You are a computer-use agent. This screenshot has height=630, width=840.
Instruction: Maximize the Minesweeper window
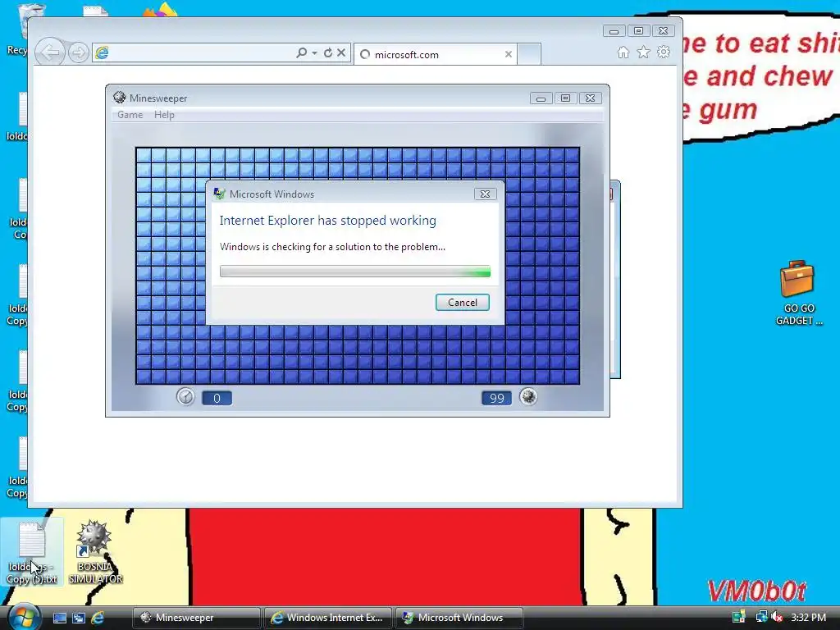[565, 98]
